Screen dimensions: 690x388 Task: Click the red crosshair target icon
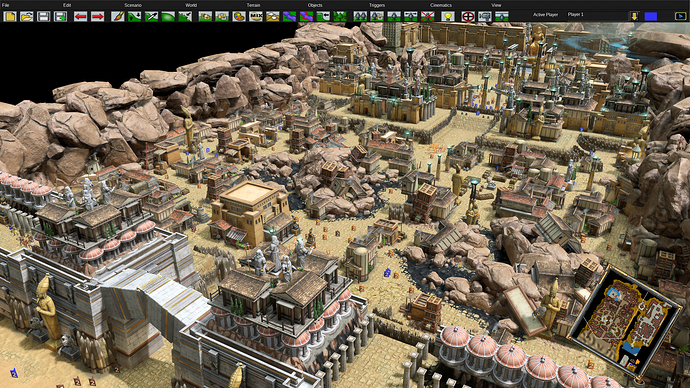tap(468, 17)
